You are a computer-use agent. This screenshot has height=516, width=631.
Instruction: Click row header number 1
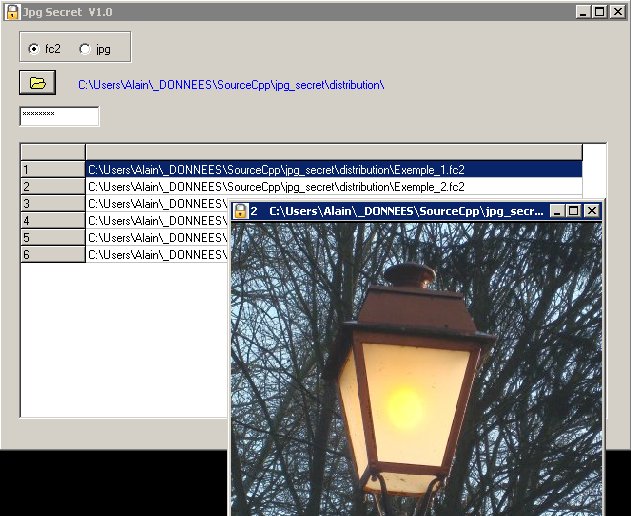tap(53, 169)
